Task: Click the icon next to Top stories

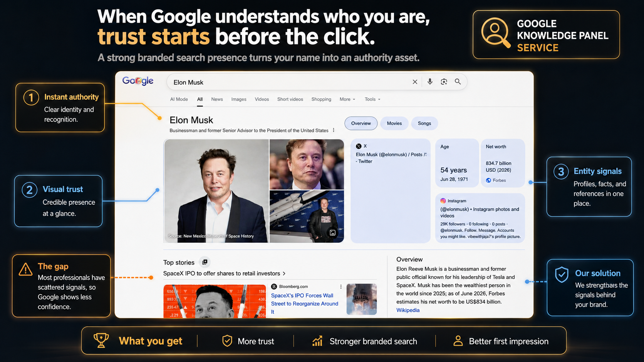Action: coord(205,262)
